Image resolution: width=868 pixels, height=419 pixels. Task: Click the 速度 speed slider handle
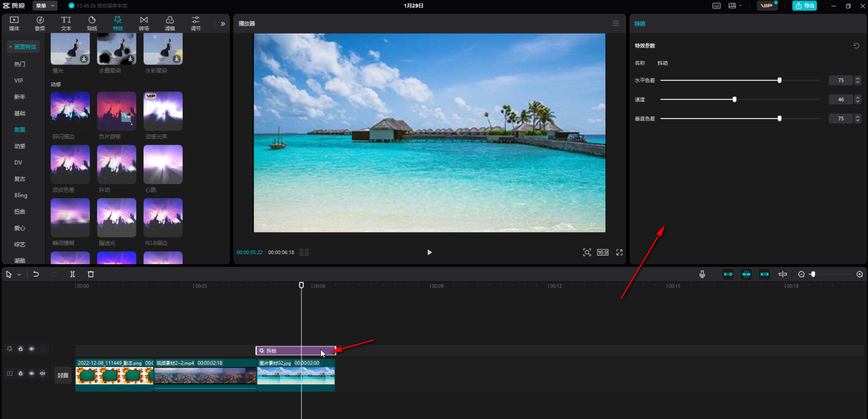click(734, 100)
